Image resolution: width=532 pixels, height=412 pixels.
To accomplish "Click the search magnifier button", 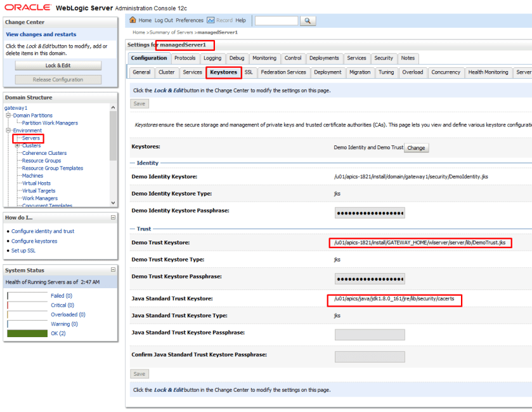I will 308,21.
